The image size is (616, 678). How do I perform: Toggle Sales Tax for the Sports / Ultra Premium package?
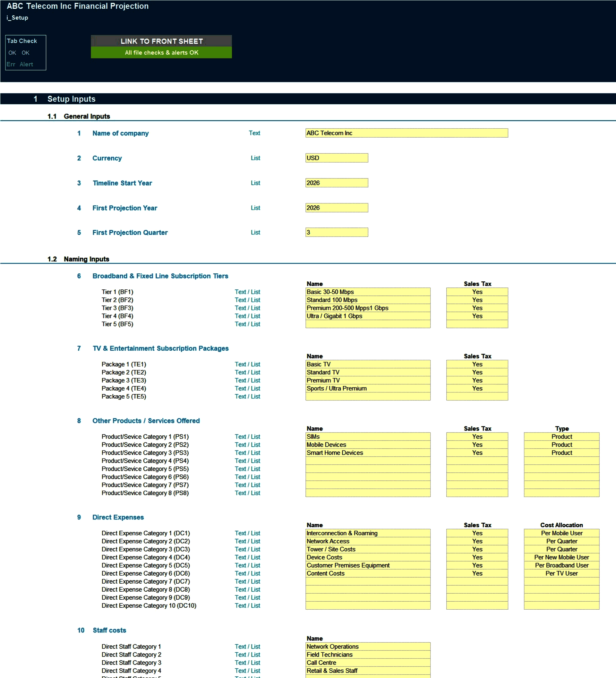(x=477, y=389)
